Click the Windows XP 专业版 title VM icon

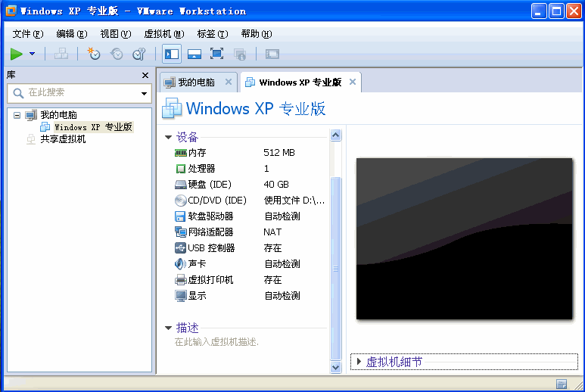(172, 108)
